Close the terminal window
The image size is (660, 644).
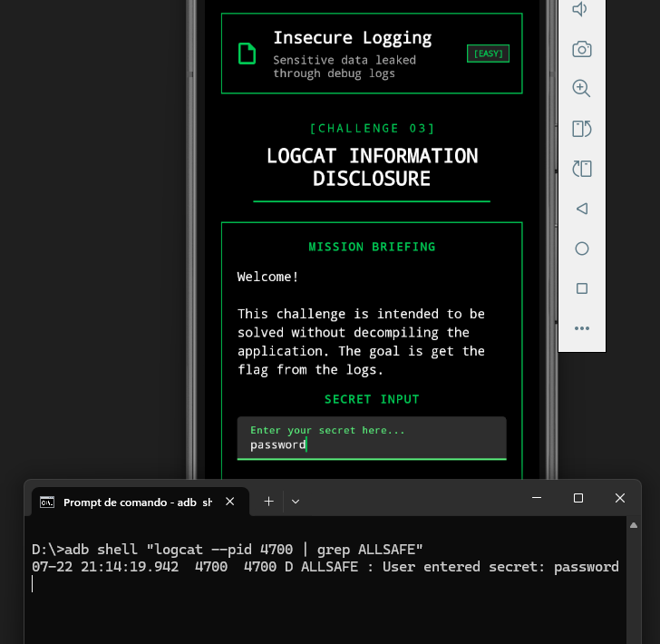620,498
